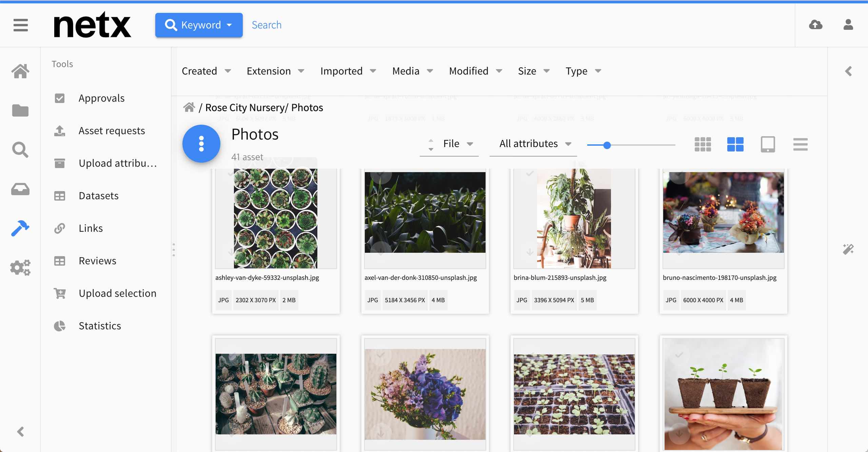Open Approvals in Tools menu
Viewport: 868px width, 452px height.
click(101, 98)
